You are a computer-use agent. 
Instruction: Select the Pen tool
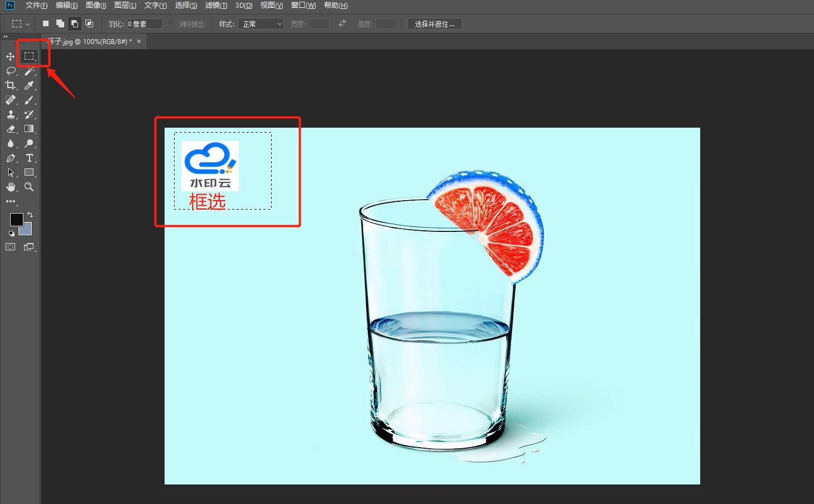(x=11, y=158)
